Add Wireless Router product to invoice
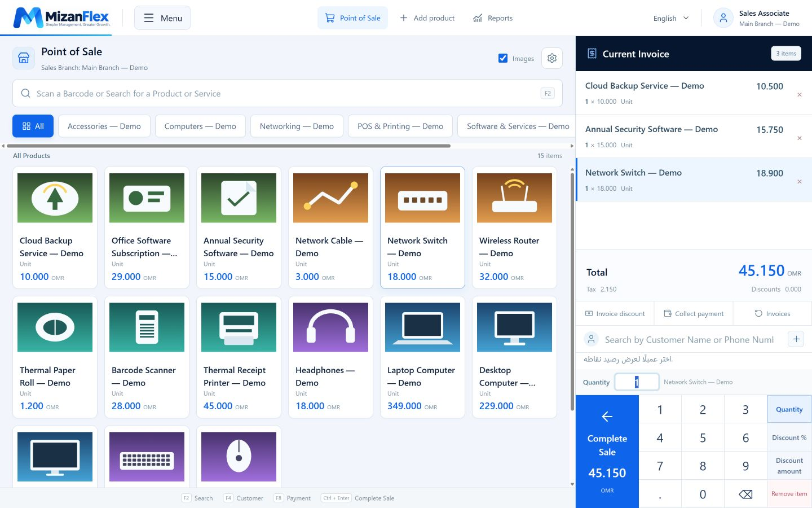812x508 pixels. (514, 227)
